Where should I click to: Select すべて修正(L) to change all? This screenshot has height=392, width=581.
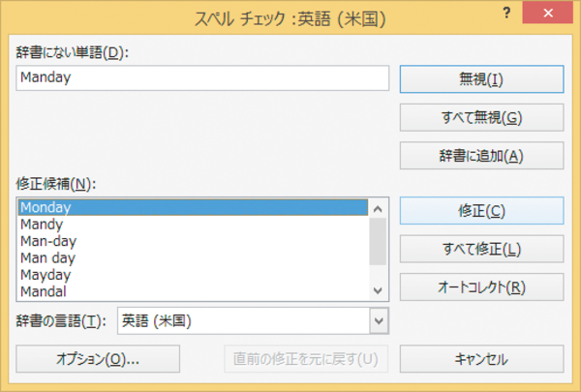tap(481, 249)
